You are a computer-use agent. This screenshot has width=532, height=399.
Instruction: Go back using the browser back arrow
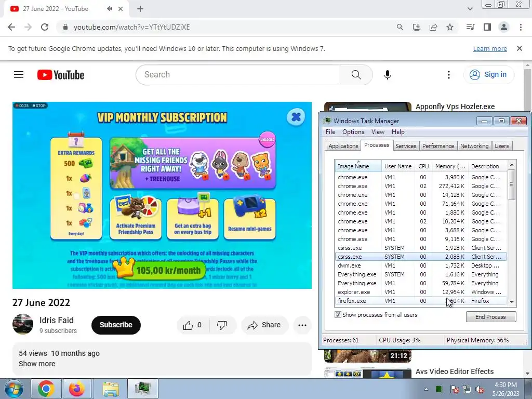point(11,27)
